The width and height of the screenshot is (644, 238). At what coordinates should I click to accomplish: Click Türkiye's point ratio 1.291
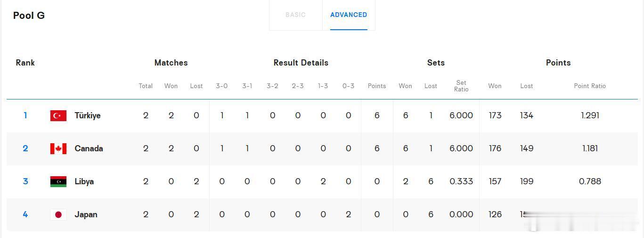(x=590, y=115)
